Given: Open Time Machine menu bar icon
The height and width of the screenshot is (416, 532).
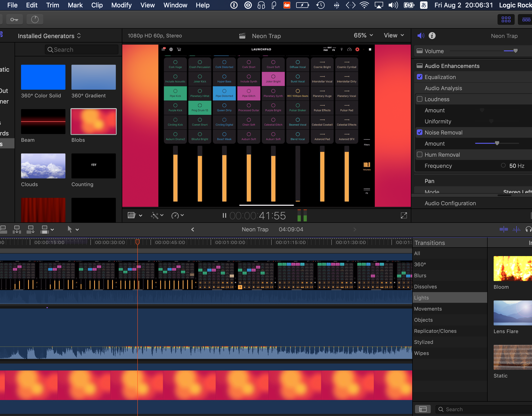Looking at the screenshot, I should tap(320, 5).
